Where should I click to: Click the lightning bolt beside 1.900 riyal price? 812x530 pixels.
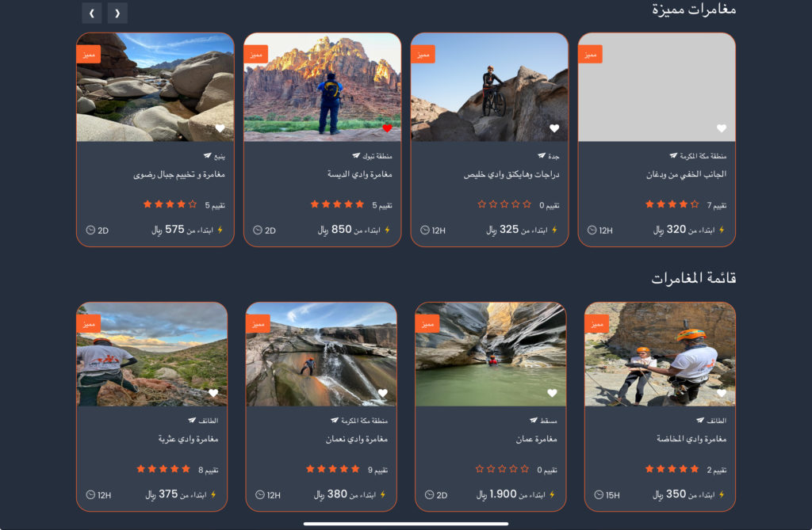(552, 495)
